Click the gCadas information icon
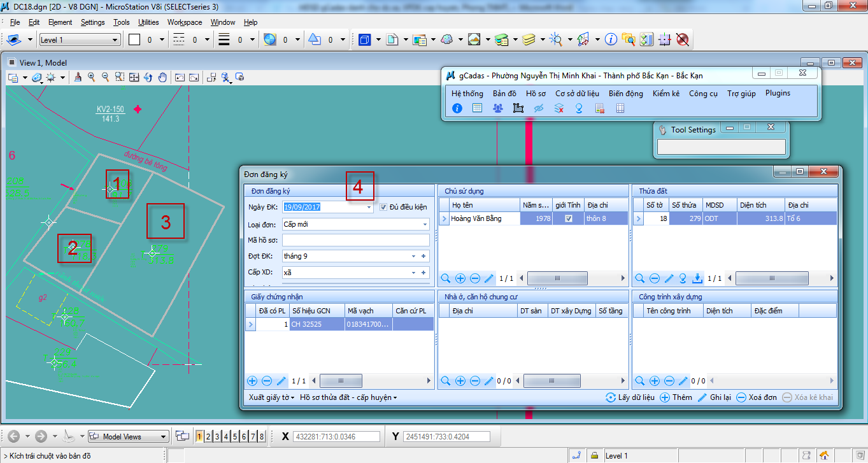This screenshot has width=868, height=463. click(x=457, y=108)
